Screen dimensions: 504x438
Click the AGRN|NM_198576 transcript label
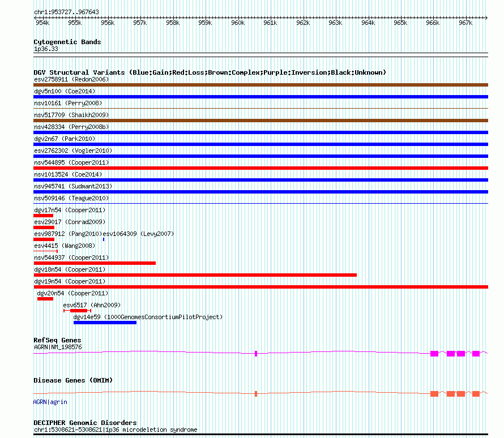point(58,347)
